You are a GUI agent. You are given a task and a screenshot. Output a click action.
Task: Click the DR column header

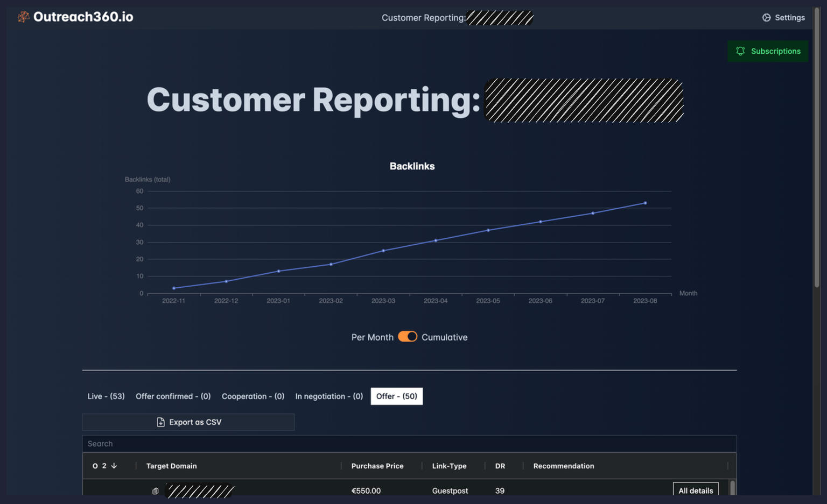click(x=500, y=466)
